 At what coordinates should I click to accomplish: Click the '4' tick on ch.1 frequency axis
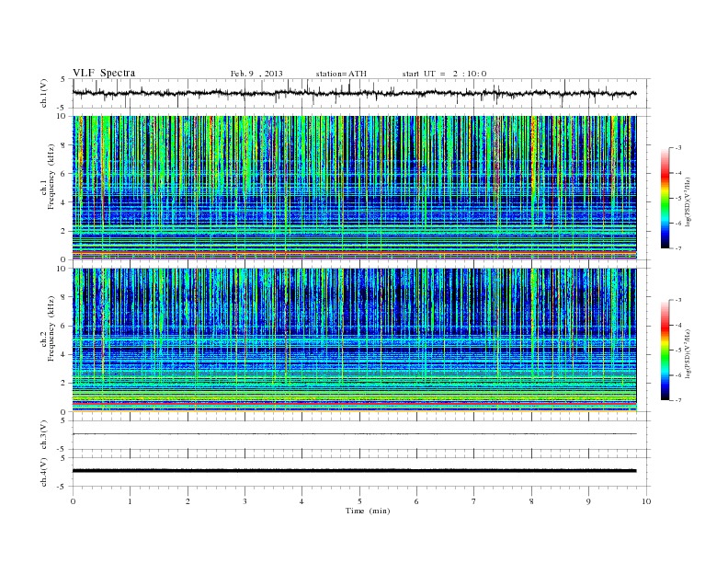tap(63, 202)
